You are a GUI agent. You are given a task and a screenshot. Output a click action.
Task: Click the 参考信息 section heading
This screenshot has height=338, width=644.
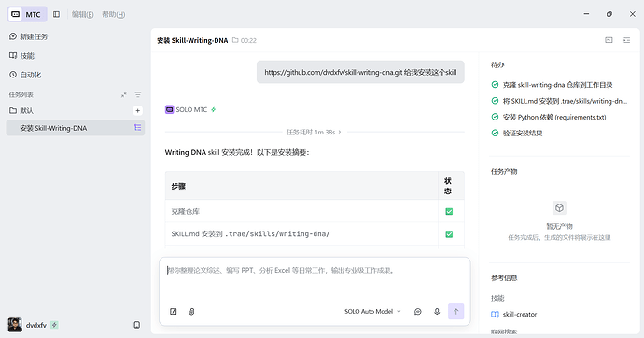[504, 278]
